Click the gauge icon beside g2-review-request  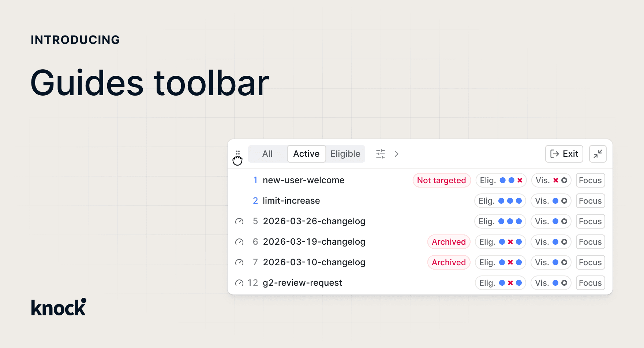[239, 283]
